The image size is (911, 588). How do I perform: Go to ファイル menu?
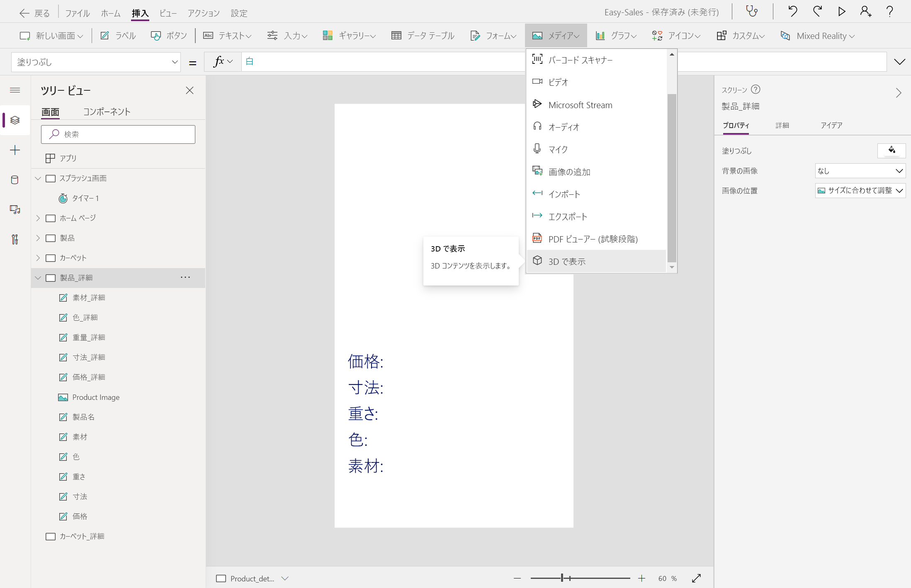tap(78, 13)
